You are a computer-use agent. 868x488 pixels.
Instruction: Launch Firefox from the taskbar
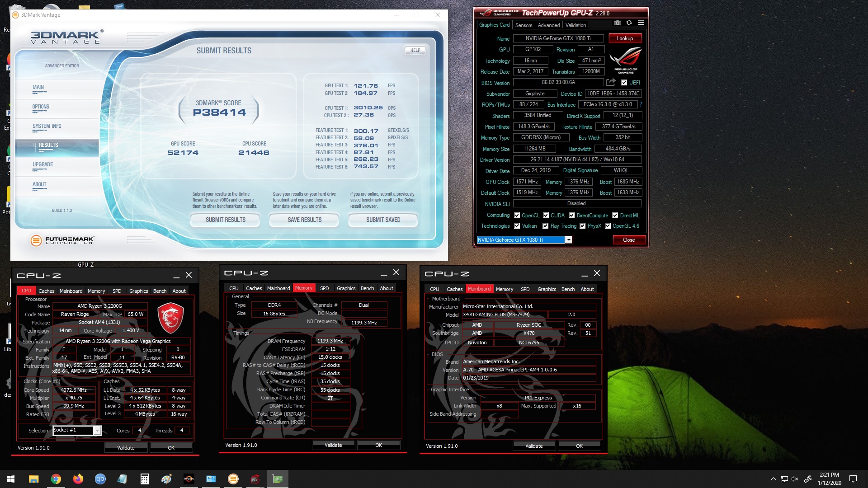tap(78, 479)
